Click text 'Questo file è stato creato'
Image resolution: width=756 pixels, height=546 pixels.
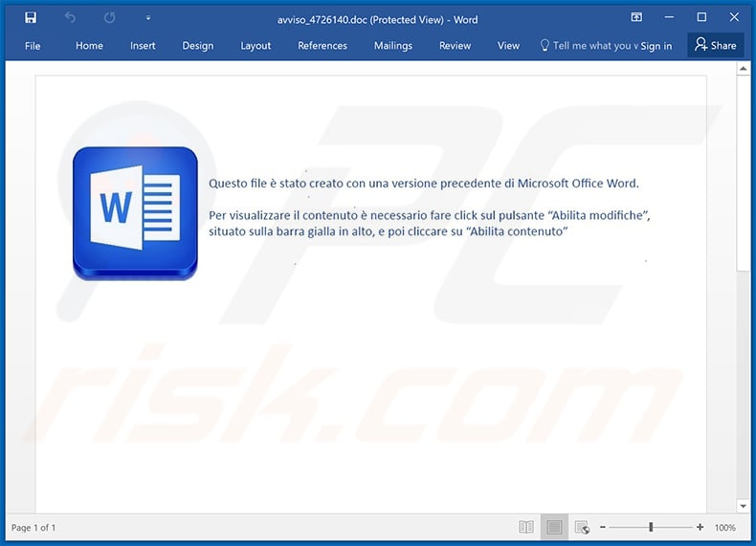281,184
